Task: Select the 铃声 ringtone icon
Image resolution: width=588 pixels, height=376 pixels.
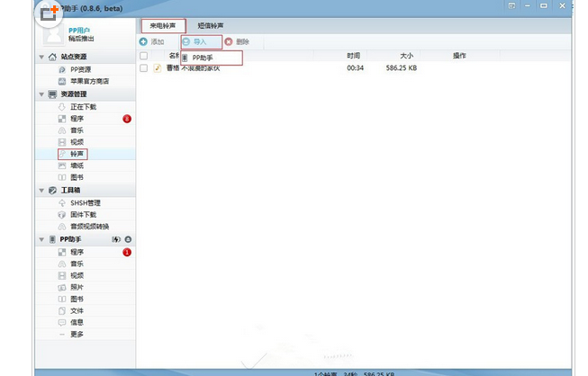Action: 63,154
